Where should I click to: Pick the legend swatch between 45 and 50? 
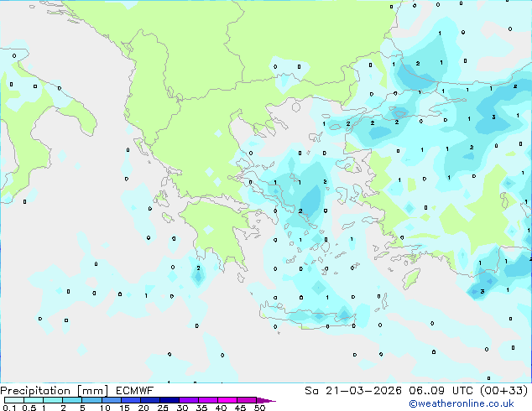click(x=247, y=400)
